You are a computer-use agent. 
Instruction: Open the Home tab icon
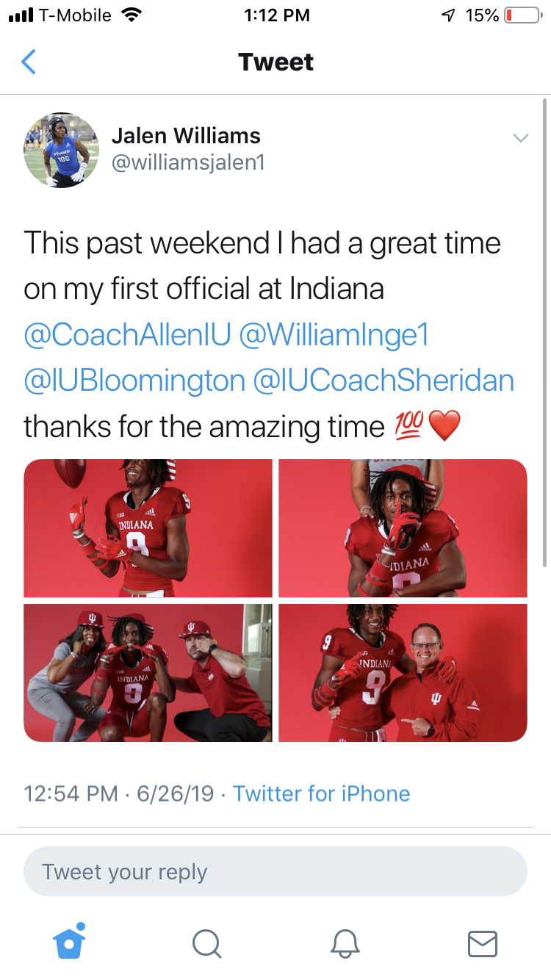coord(69,942)
